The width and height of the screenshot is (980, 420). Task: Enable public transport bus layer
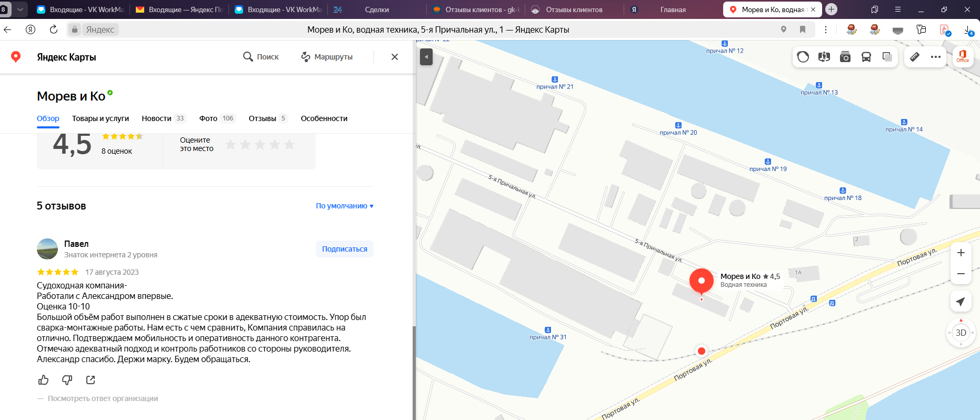[866, 57]
